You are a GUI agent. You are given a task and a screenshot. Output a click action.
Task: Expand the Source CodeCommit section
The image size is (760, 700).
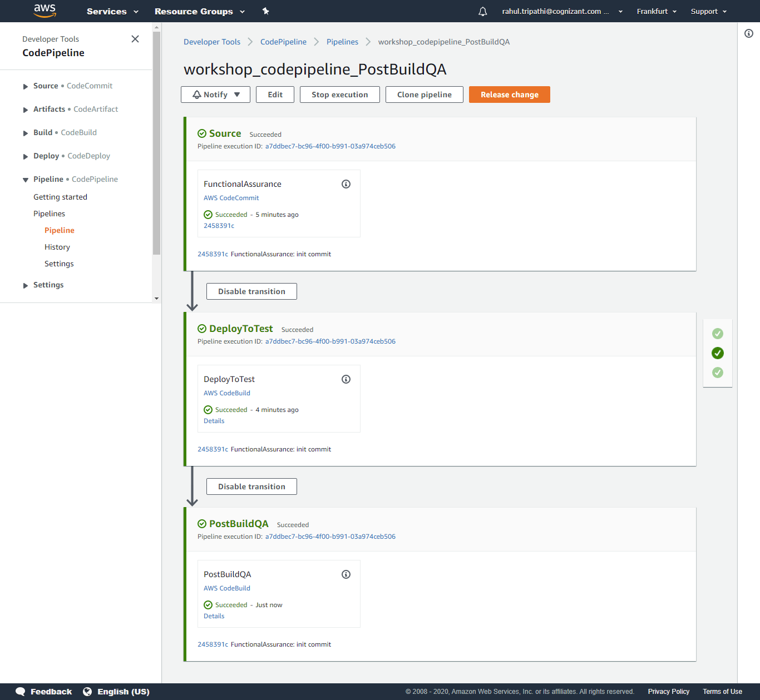click(26, 86)
